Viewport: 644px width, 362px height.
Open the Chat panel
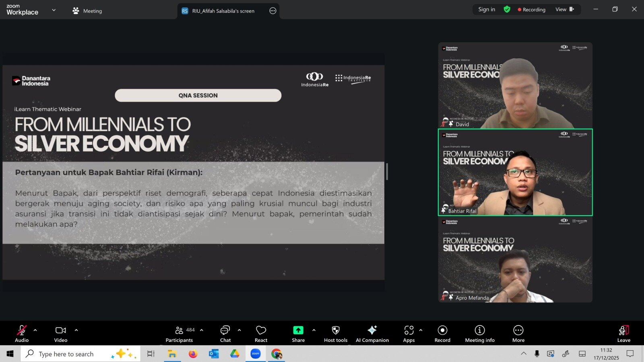coord(225,333)
